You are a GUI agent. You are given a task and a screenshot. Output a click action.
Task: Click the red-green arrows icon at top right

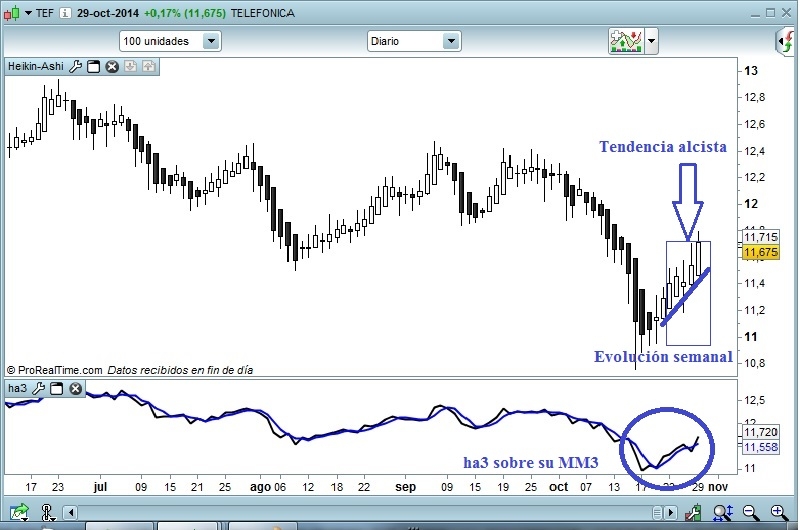(786, 41)
